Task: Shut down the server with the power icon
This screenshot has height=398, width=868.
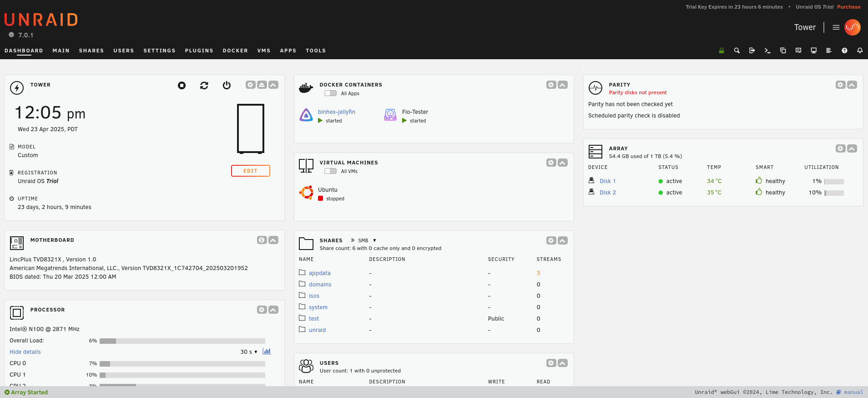Action: (227, 85)
